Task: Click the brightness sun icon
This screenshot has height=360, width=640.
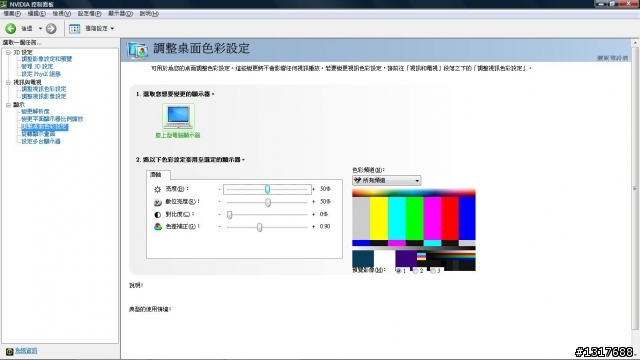Action: [x=158, y=189]
